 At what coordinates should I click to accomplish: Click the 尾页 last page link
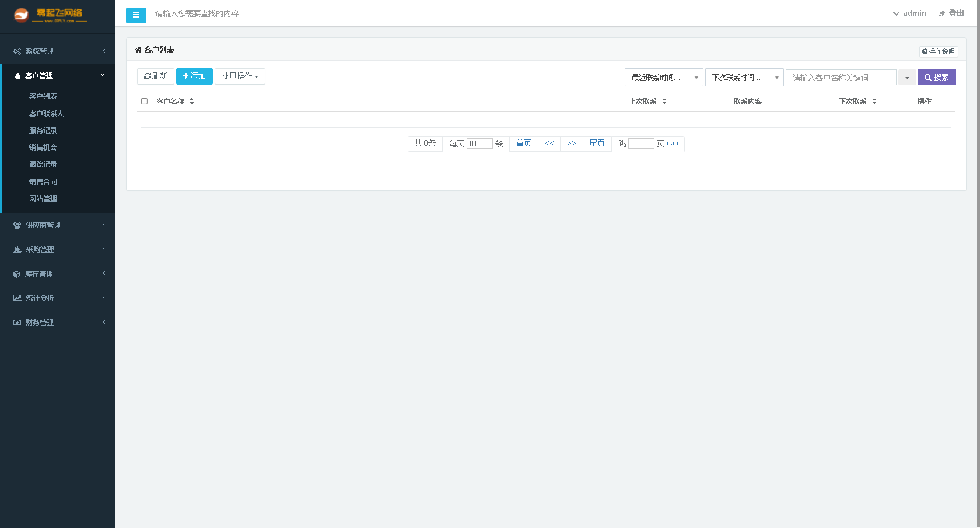tap(597, 144)
